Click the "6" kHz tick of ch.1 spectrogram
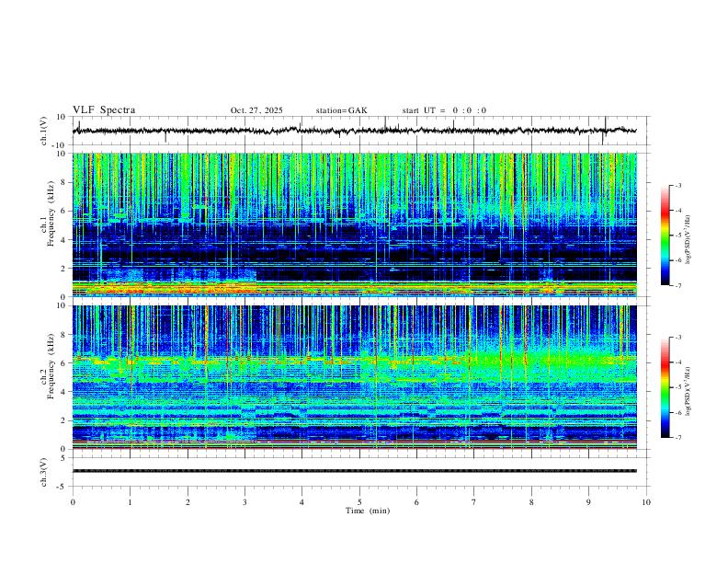This screenshot has height=563, width=728. coord(63,211)
